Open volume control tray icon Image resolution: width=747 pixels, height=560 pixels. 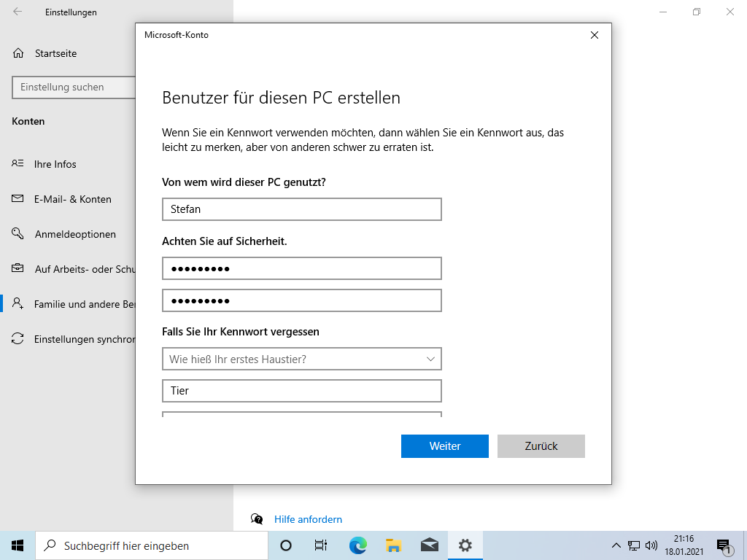[x=651, y=545]
